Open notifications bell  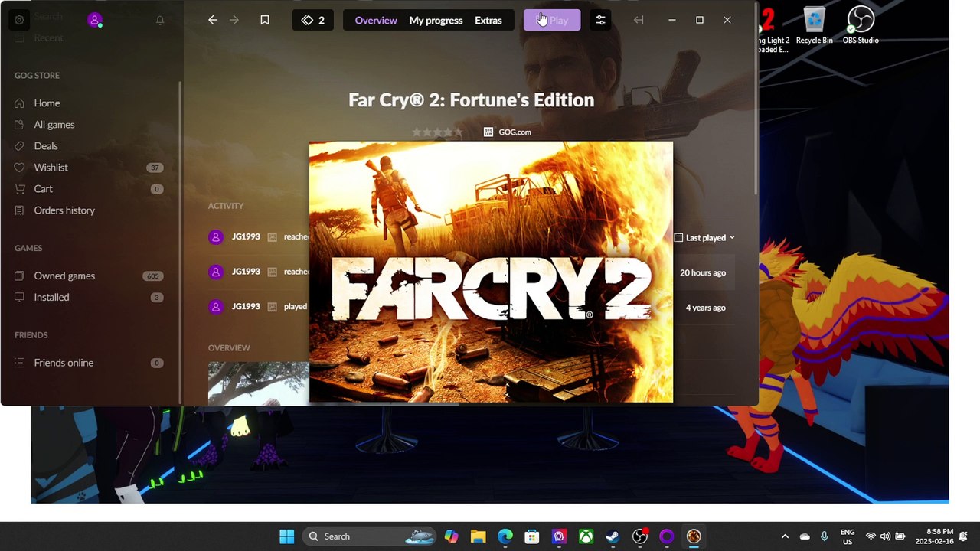160,20
